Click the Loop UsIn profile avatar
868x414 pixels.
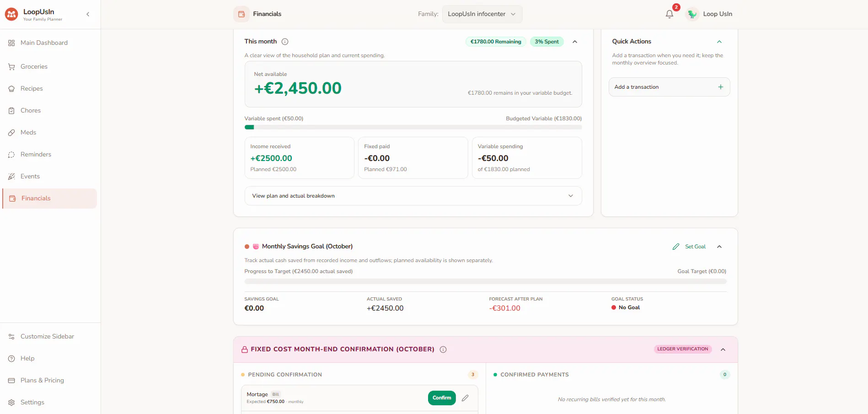692,14
